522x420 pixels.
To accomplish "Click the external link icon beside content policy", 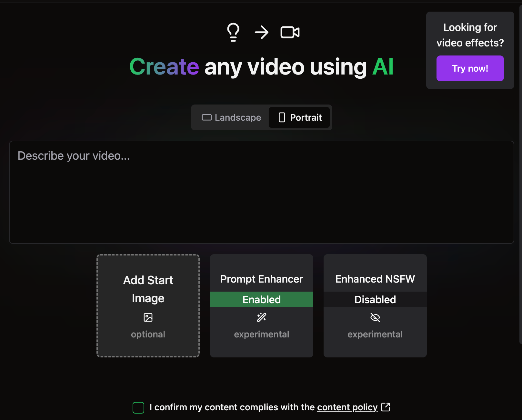I will (x=386, y=407).
